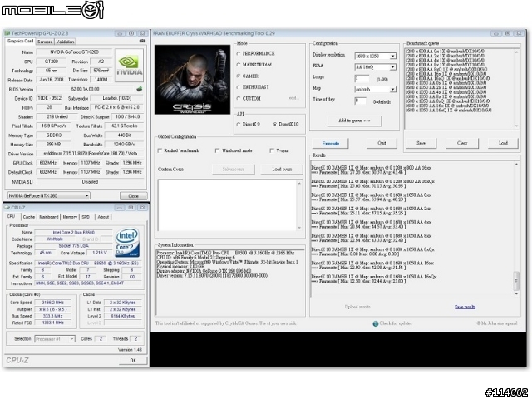Select the GAMER mode radio button
532x399 pixels.
239,76
